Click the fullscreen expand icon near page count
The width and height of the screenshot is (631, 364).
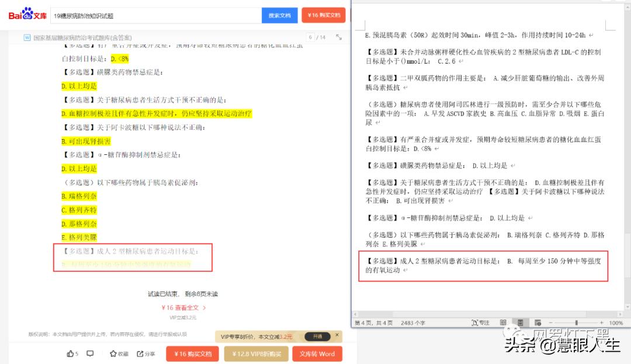click(339, 36)
